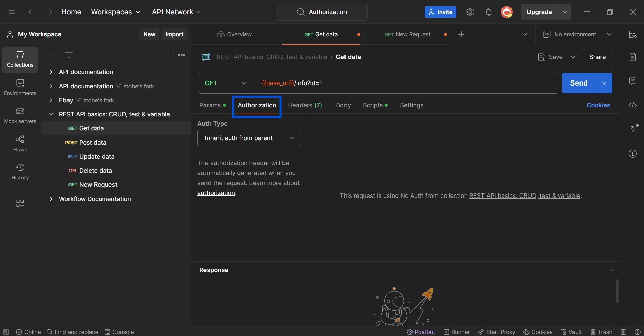Open the environment quick look icon
644x336 pixels.
tap(633, 34)
